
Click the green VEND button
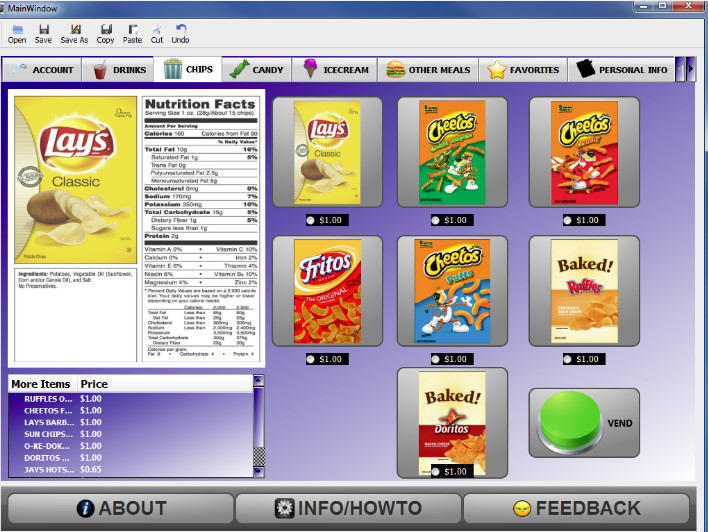point(584,423)
